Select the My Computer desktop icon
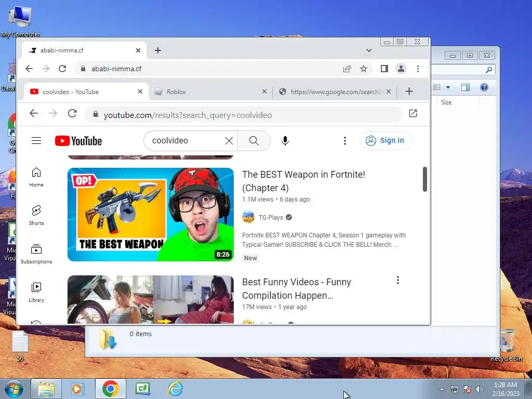Viewport: 532px width, 399px height. click(x=20, y=21)
